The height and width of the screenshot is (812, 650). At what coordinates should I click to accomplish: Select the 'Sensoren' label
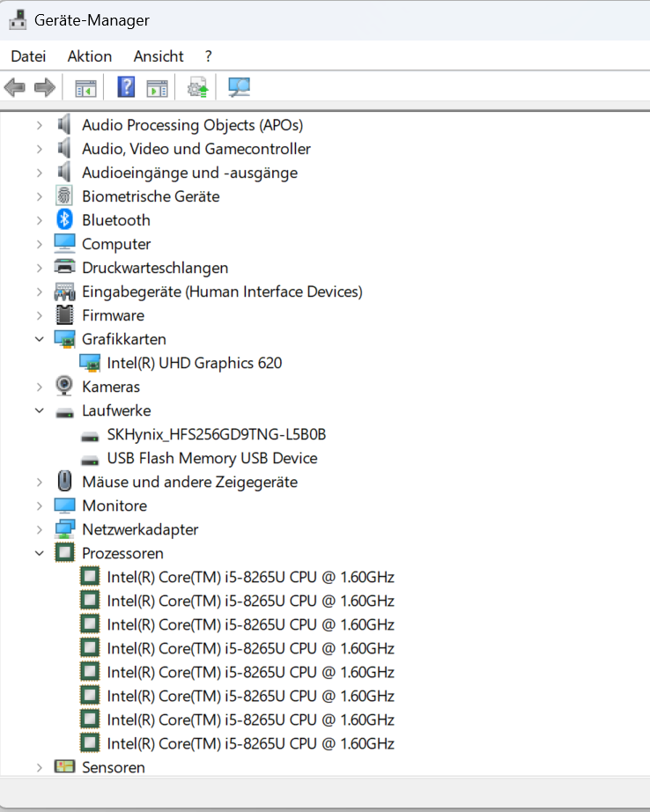point(114,767)
